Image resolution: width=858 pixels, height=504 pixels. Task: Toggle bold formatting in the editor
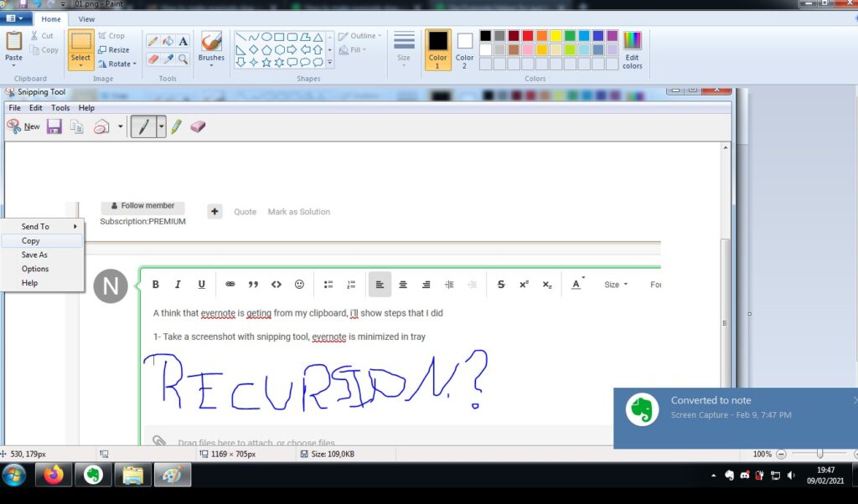click(155, 284)
